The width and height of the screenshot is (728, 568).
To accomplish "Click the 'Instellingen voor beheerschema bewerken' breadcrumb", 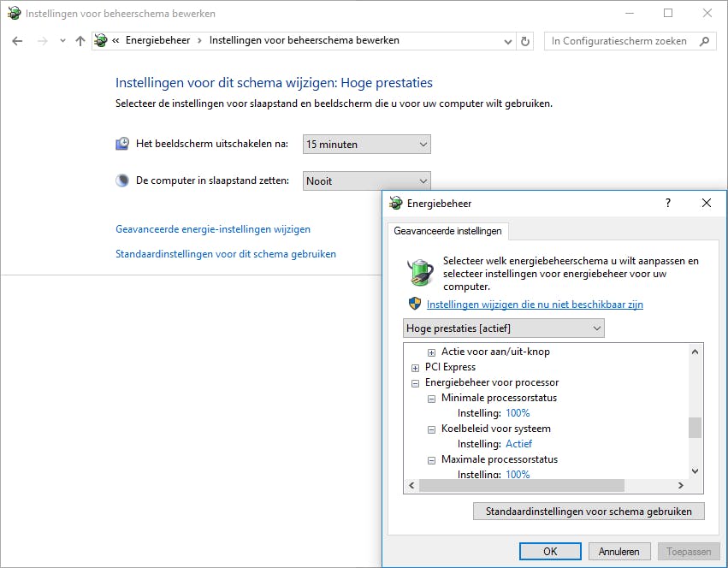I will point(304,40).
